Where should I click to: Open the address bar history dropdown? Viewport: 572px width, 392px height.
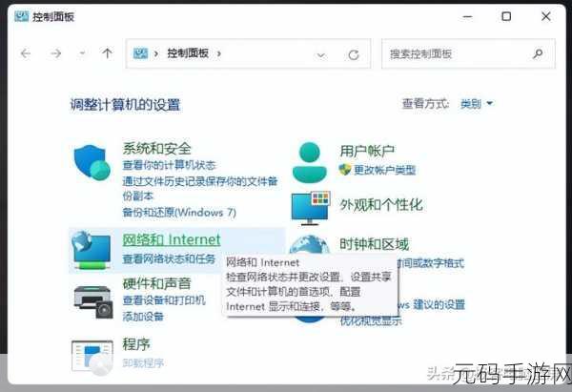(x=320, y=55)
